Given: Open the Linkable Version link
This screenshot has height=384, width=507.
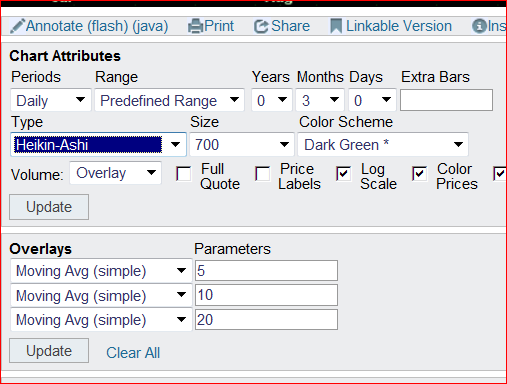Looking at the screenshot, I should click(x=399, y=26).
